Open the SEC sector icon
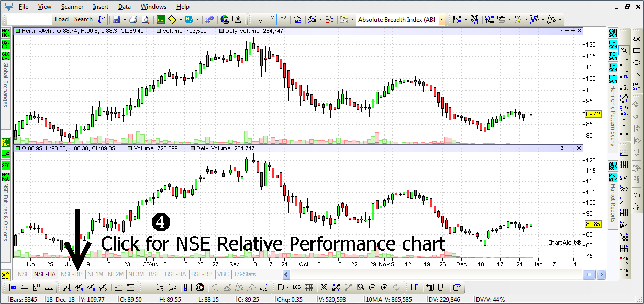This screenshot has width=644, height=304. point(6,165)
